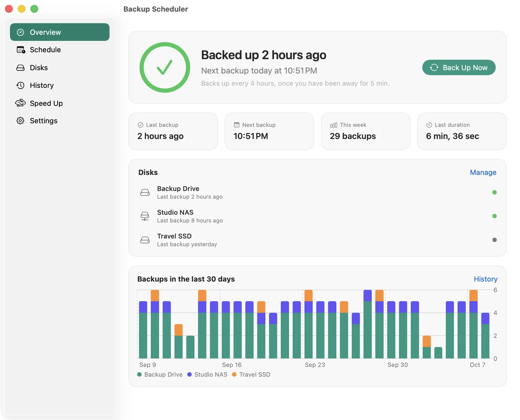Open the Speed Up label in sidebar
This screenshot has height=420, width=520.
46,103
